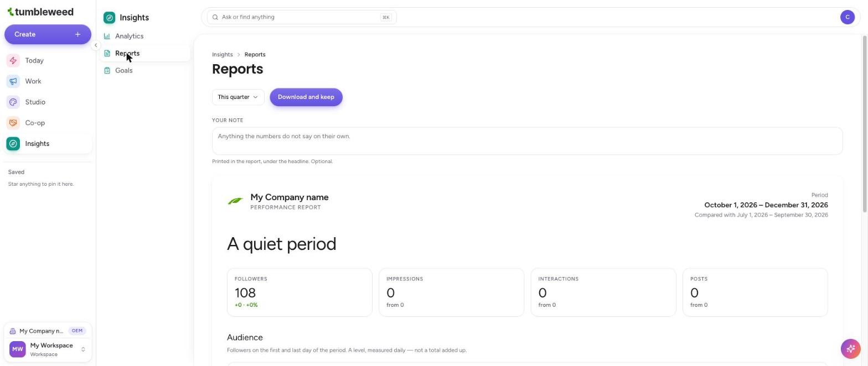The width and height of the screenshot is (868, 366).
Task: Click the Followers stat card
Action: point(299,292)
